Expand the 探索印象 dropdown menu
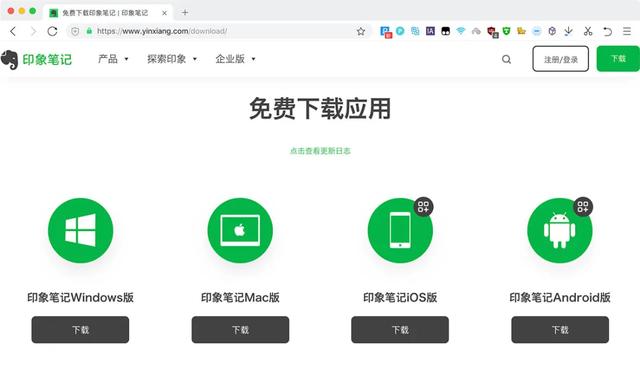This screenshot has width=640, height=383. (172, 59)
